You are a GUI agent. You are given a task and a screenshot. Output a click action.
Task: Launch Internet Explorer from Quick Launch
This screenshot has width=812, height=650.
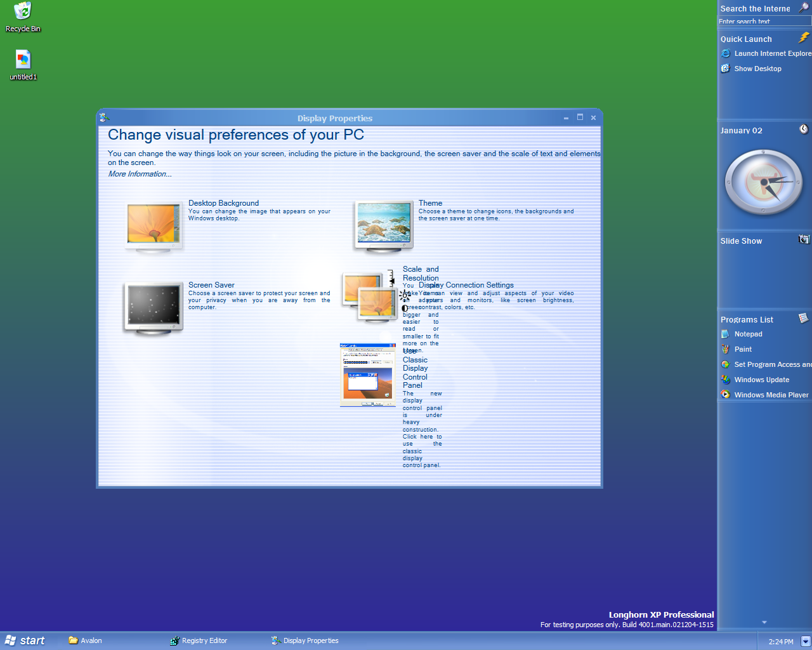point(772,54)
